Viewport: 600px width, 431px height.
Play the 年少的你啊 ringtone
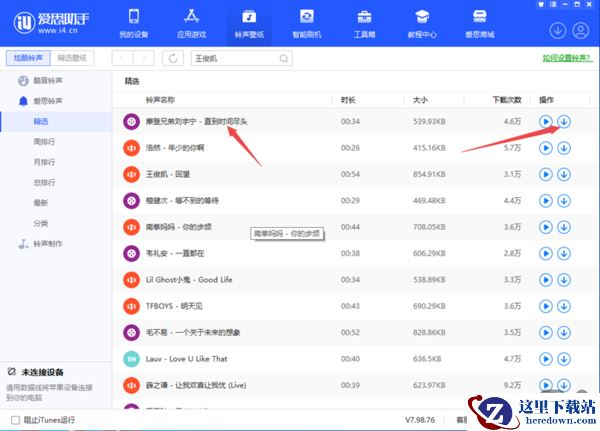coord(546,148)
